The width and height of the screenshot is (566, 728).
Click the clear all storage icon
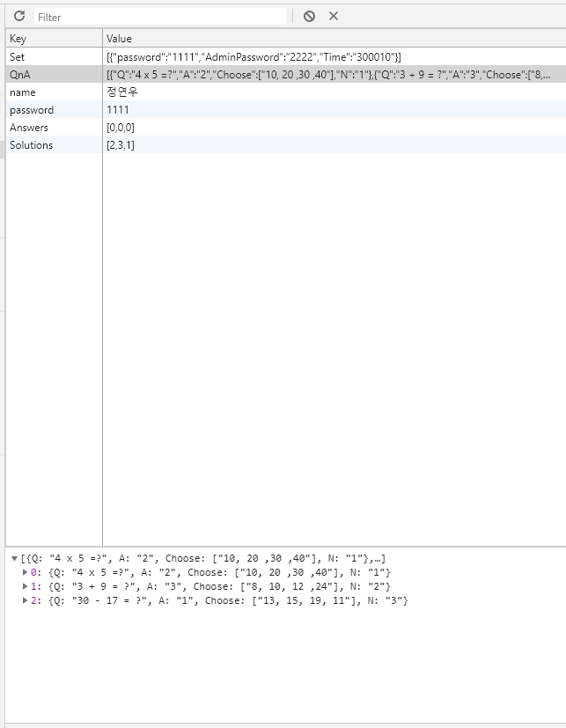click(x=309, y=16)
